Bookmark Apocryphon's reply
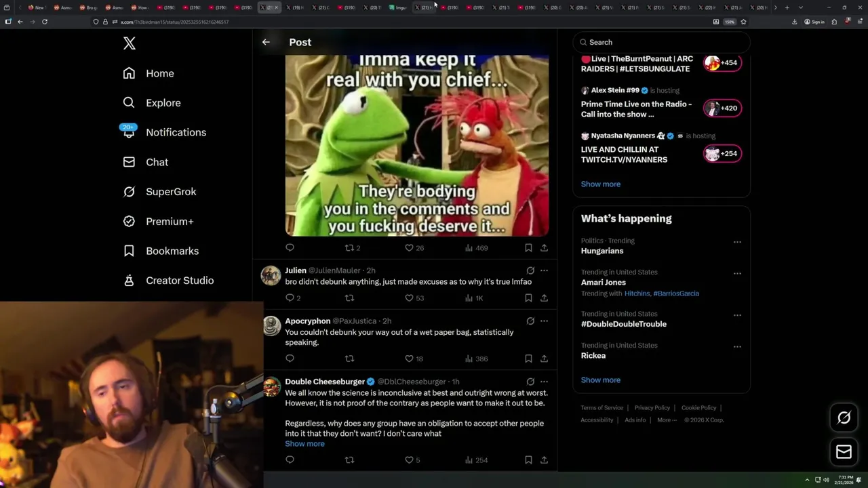868x488 pixels. tap(528, 359)
